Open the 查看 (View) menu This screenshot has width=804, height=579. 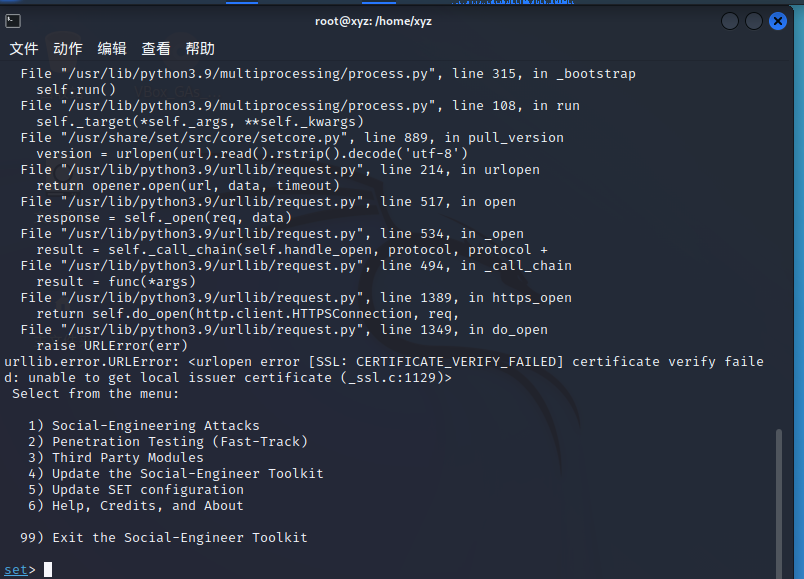pyautogui.click(x=156, y=49)
